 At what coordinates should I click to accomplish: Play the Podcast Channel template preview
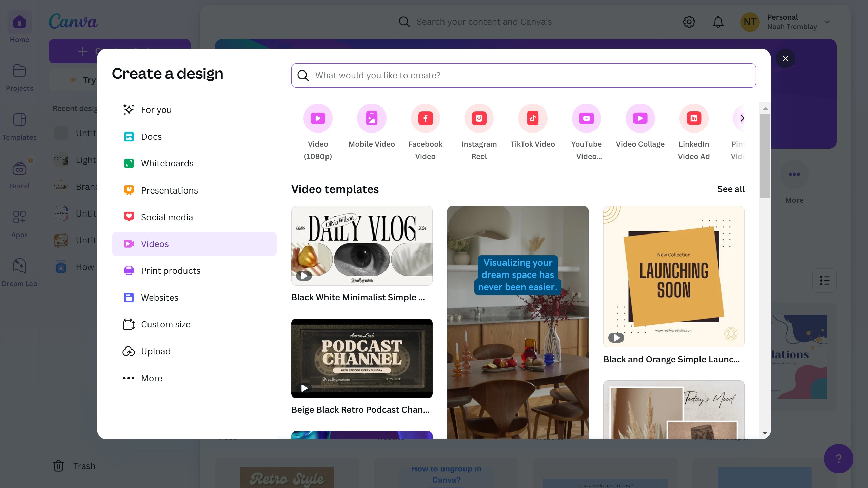[304, 388]
